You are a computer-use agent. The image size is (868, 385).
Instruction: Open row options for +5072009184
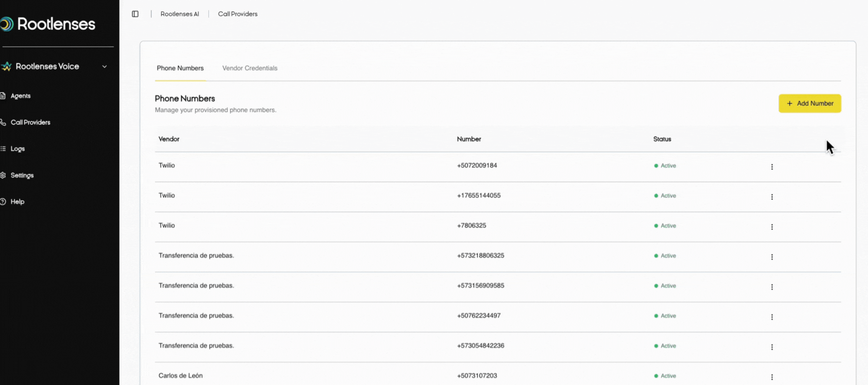[x=772, y=167]
